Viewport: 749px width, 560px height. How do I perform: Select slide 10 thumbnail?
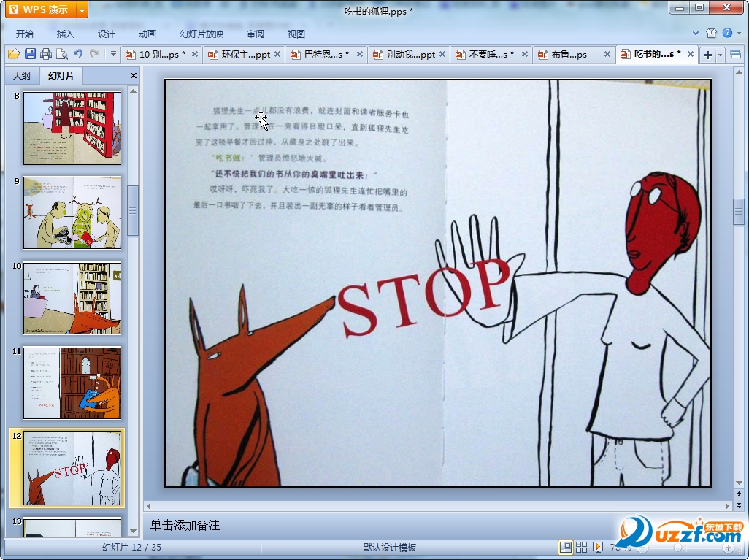(72, 298)
